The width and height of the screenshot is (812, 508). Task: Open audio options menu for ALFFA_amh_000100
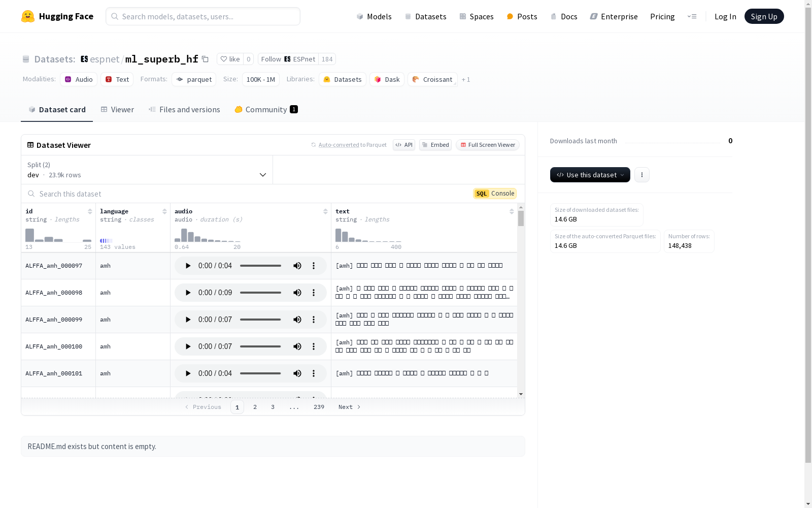pyautogui.click(x=314, y=346)
